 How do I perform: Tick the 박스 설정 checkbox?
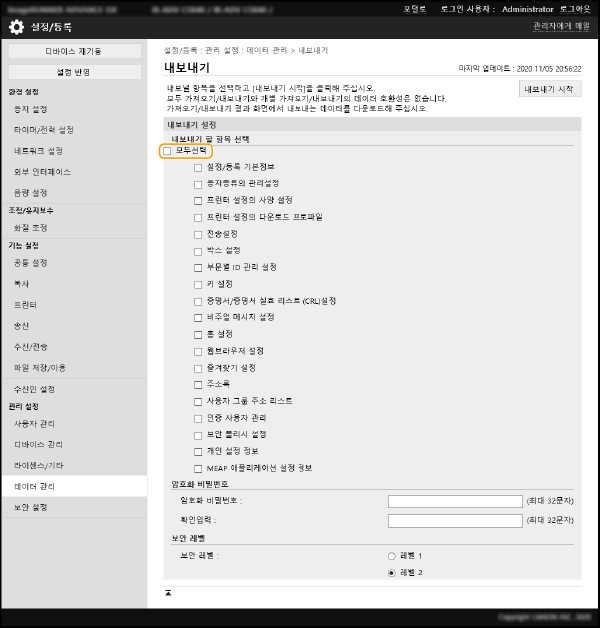tap(198, 250)
